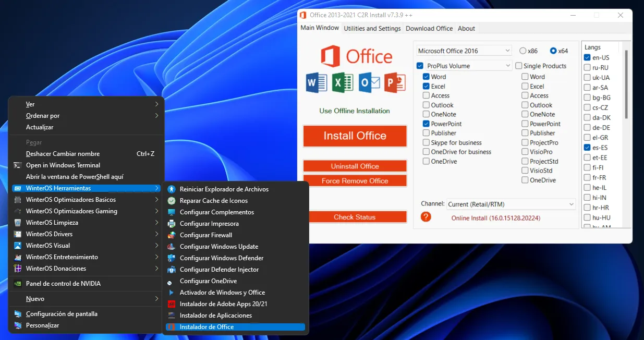Click the Force Remove Office button

(x=355, y=180)
